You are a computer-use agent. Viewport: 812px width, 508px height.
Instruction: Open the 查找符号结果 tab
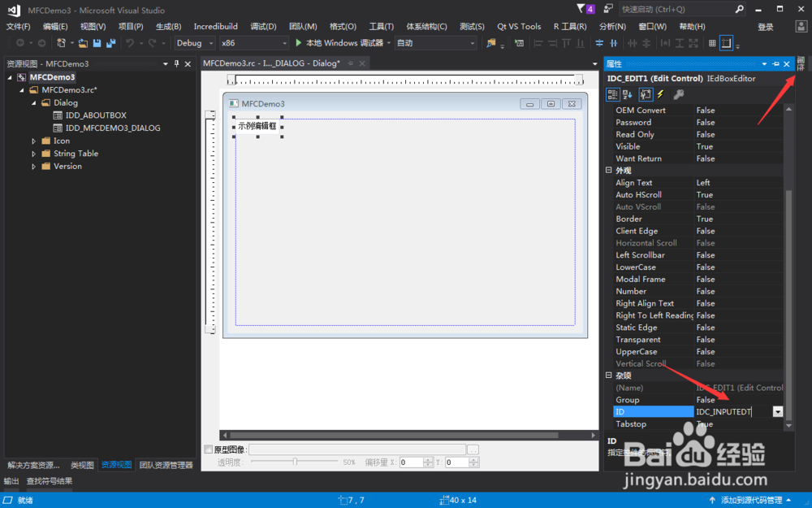coord(50,481)
